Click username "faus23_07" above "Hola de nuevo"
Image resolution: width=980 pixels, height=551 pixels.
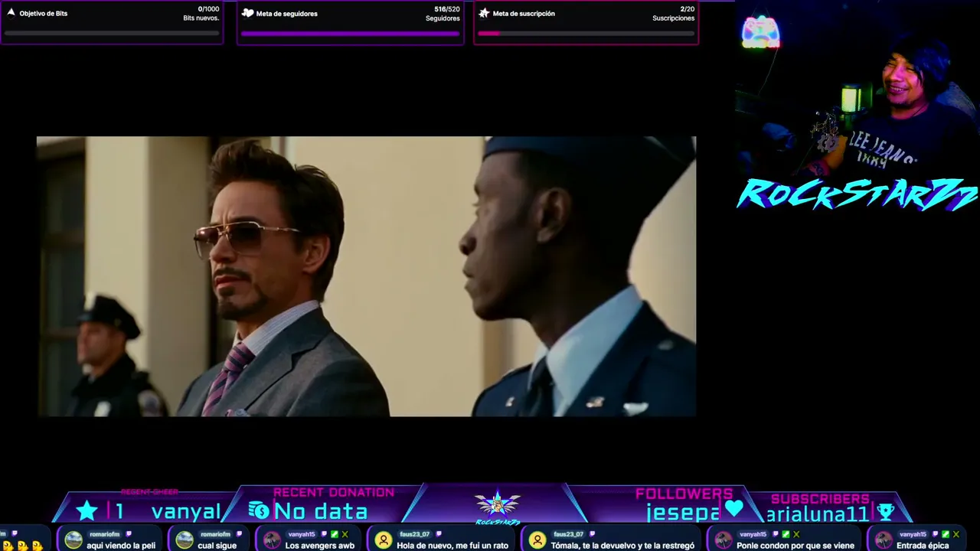(x=415, y=534)
